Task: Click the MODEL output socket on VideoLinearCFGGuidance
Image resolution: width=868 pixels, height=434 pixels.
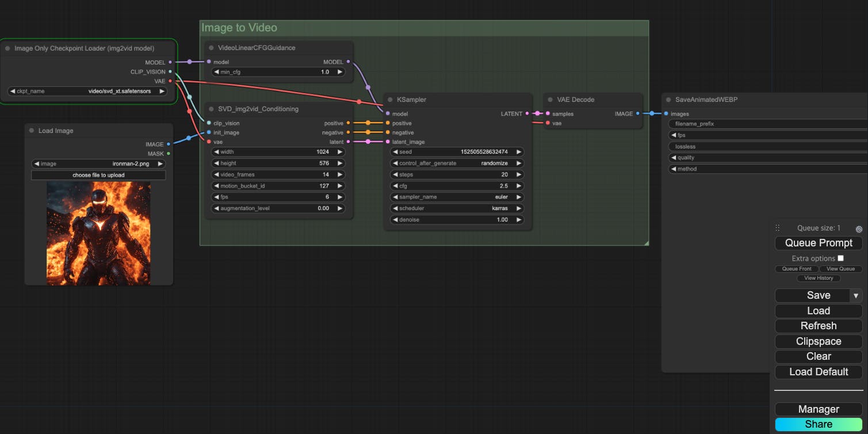Action: pos(348,62)
